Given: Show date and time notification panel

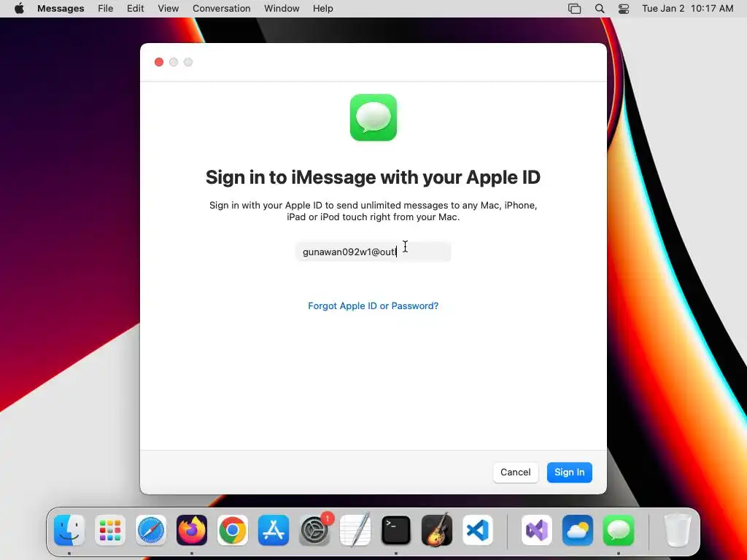Looking at the screenshot, I should pos(687,9).
